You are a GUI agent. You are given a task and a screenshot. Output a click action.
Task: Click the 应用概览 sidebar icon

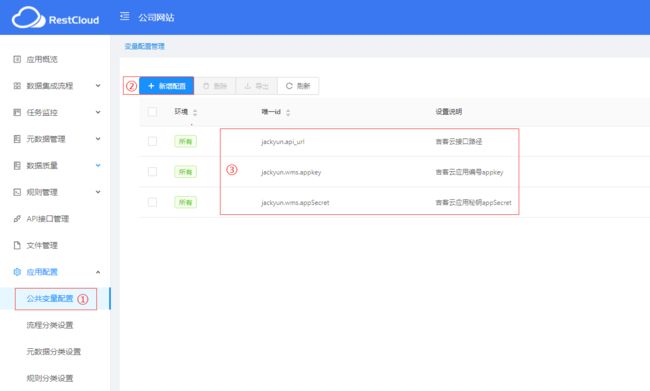17,59
